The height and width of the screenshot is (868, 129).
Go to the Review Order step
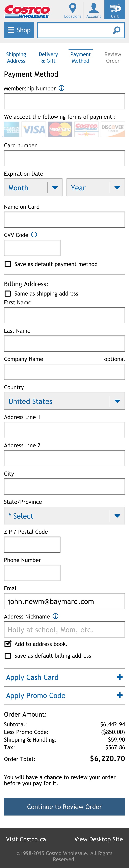112,57
